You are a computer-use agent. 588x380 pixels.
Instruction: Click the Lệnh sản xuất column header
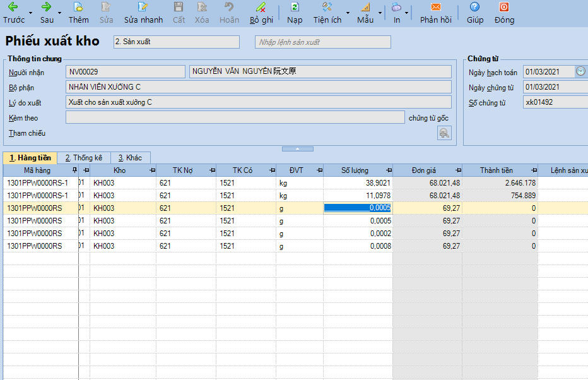pyautogui.click(x=563, y=170)
